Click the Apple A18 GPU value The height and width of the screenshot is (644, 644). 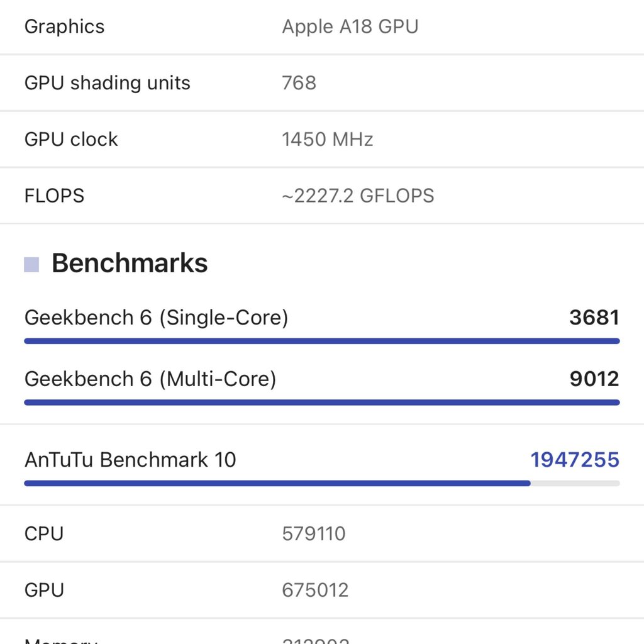click(x=350, y=26)
